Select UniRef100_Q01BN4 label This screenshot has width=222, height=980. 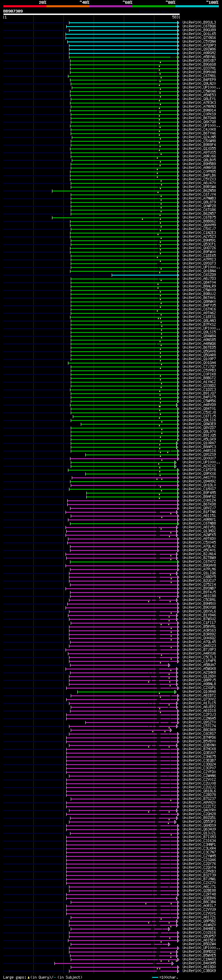(x=199, y=271)
